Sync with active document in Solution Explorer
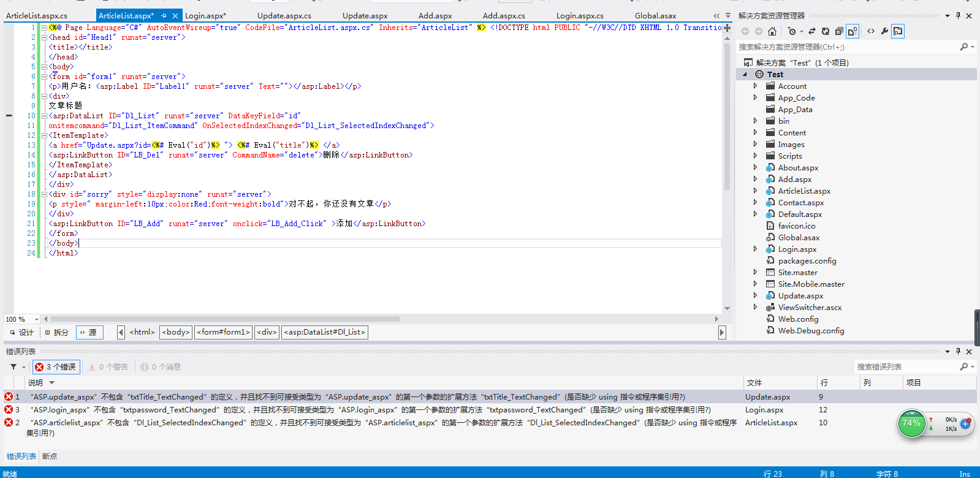Screen dimensions: 980x478 click(x=812, y=31)
